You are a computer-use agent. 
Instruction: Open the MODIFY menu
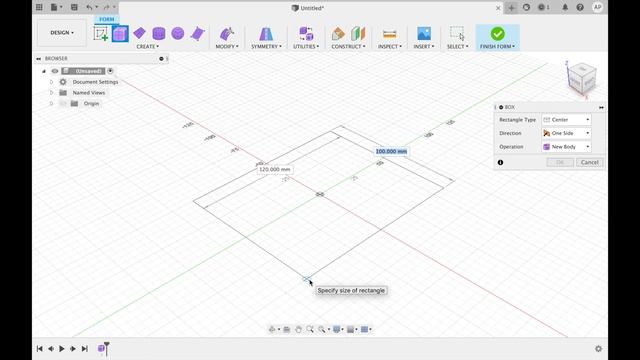[x=227, y=47]
